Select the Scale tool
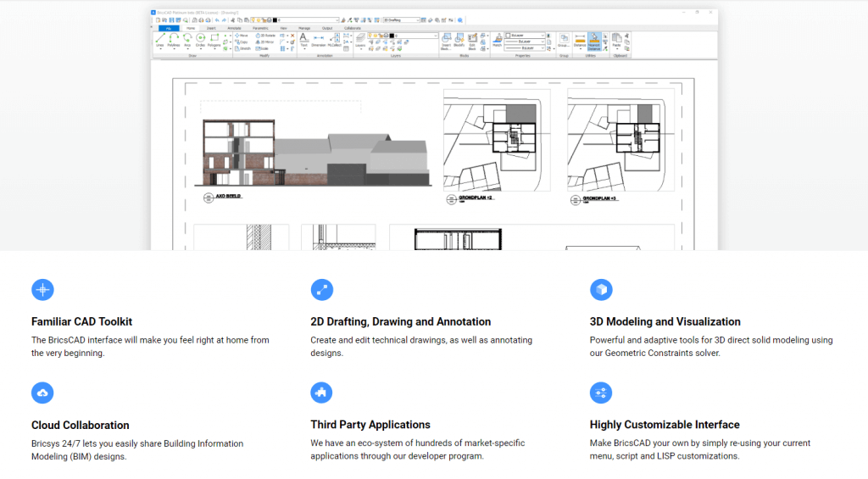 262,48
